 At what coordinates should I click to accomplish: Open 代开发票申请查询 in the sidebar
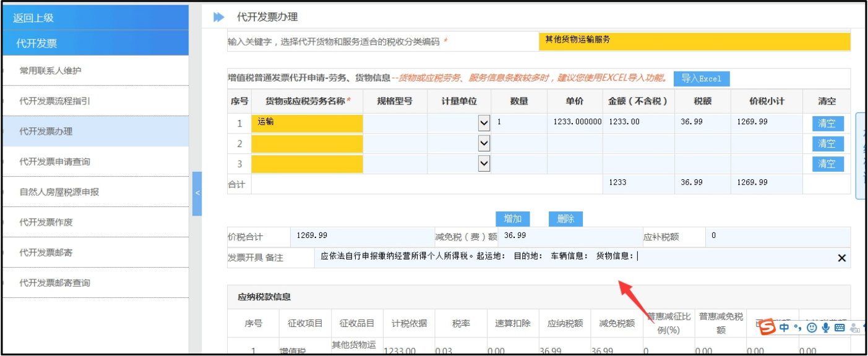coord(54,162)
